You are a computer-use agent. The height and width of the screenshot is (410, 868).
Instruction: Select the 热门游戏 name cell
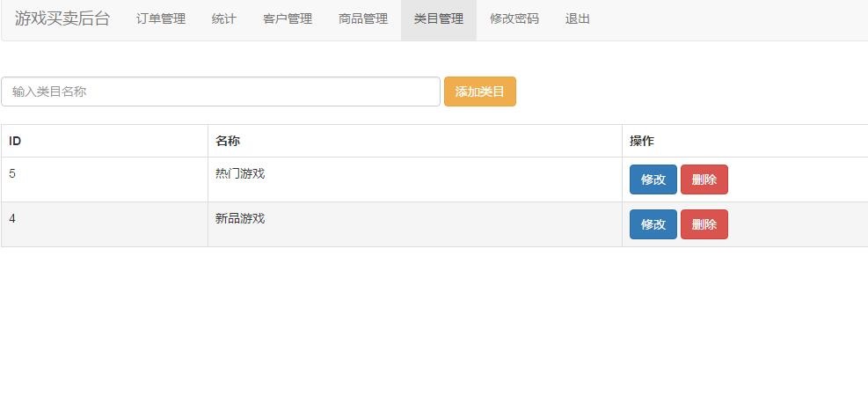[x=414, y=179]
